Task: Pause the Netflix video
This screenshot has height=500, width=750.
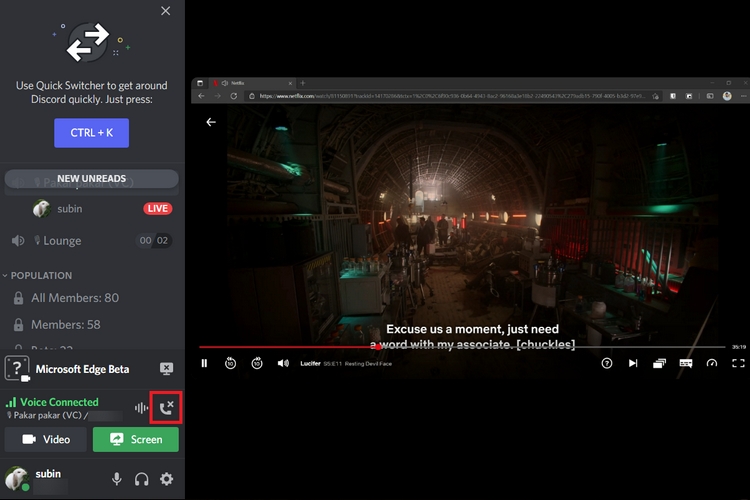Action: (x=204, y=363)
